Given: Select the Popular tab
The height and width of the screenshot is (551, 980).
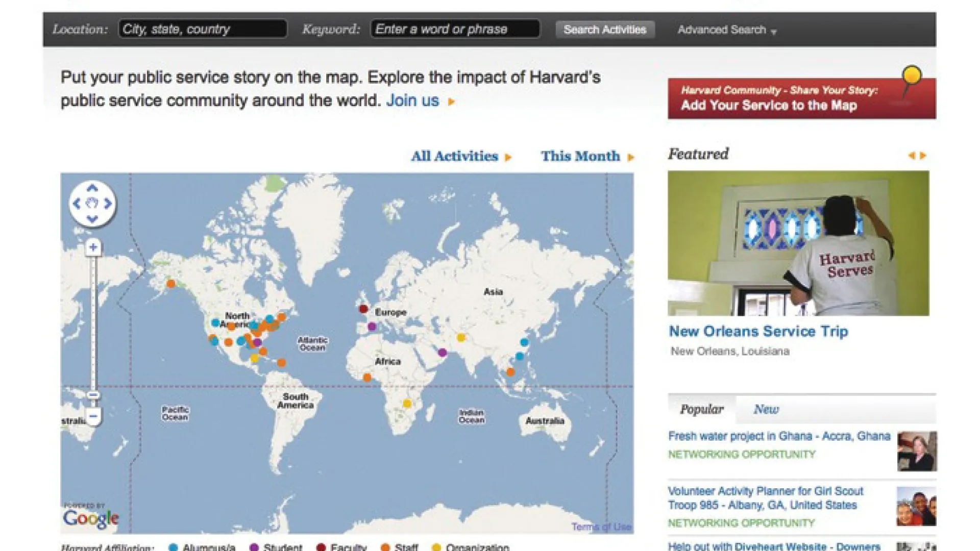Looking at the screenshot, I should pyautogui.click(x=701, y=410).
